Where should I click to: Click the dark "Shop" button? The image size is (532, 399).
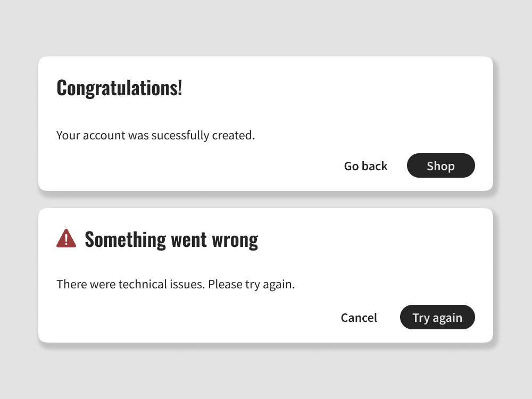(x=440, y=166)
